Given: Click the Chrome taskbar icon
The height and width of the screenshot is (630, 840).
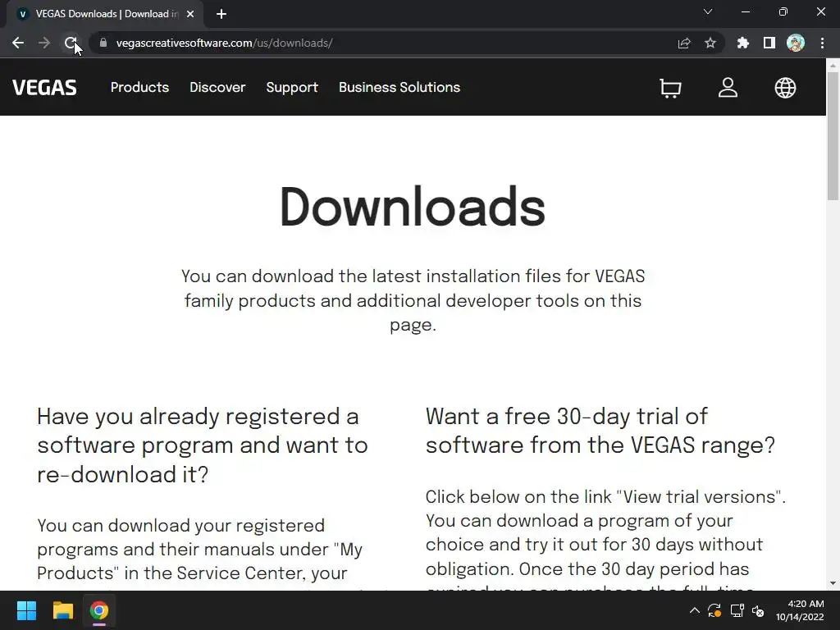Looking at the screenshot, I should click(99, 610).
